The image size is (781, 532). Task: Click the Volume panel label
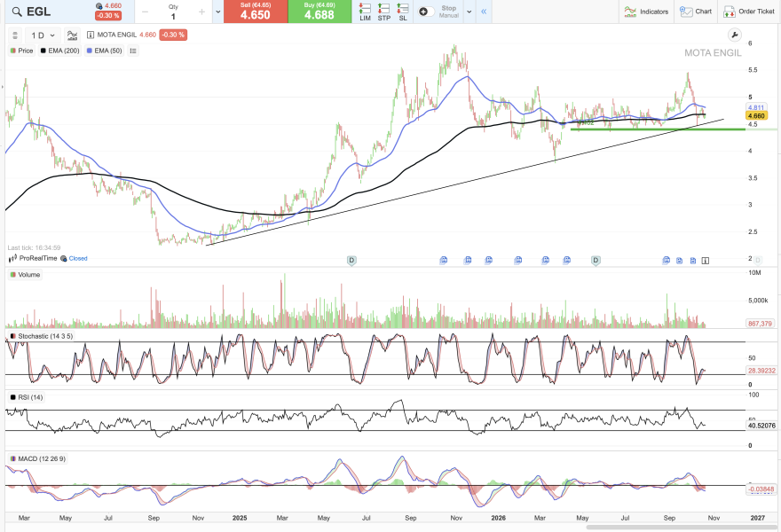click(x=26, y=275)
